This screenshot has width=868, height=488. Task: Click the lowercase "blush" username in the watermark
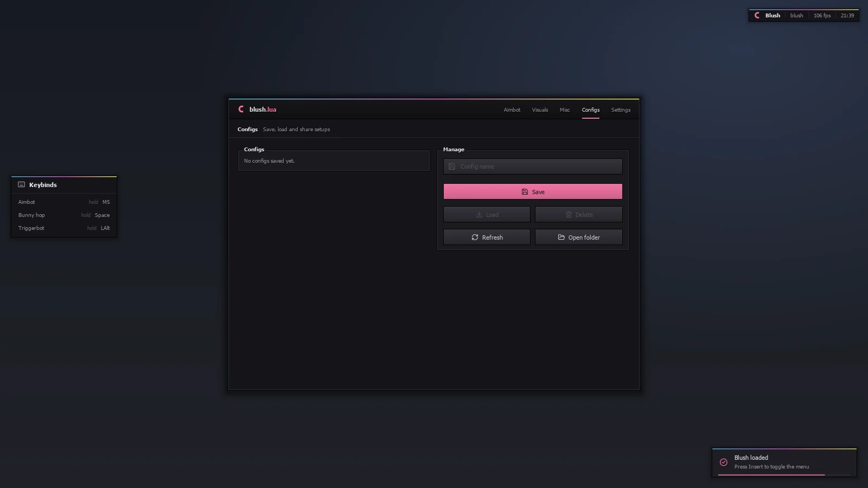tap(796, 16)
